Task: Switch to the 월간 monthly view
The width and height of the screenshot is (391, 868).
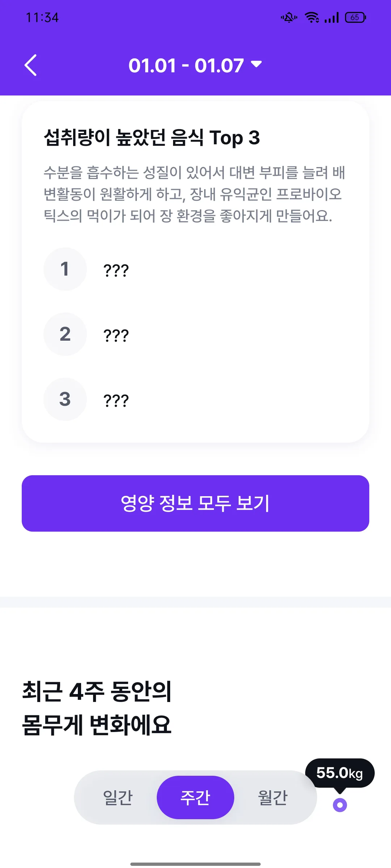Action: click(273, 797)
